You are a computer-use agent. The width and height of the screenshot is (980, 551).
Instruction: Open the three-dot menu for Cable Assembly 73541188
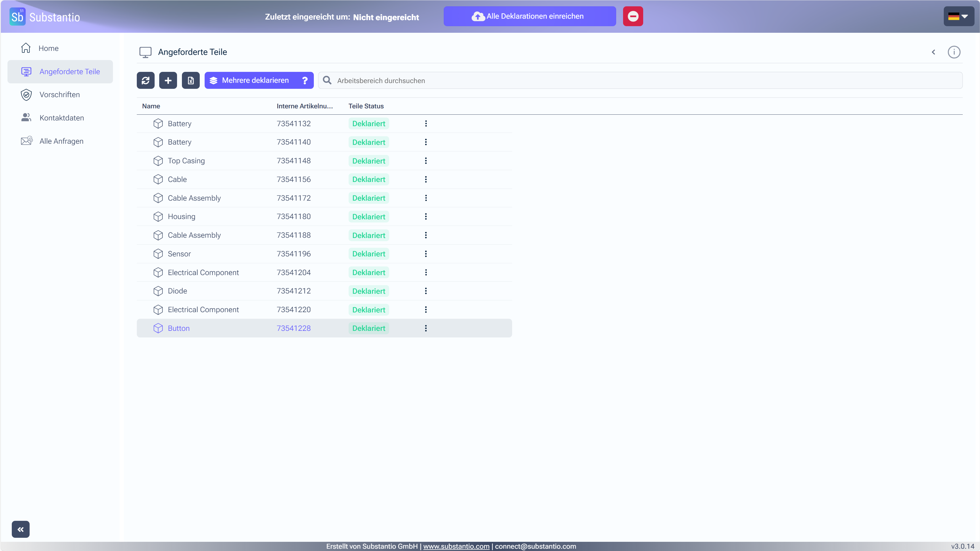[x=426, y=235]
